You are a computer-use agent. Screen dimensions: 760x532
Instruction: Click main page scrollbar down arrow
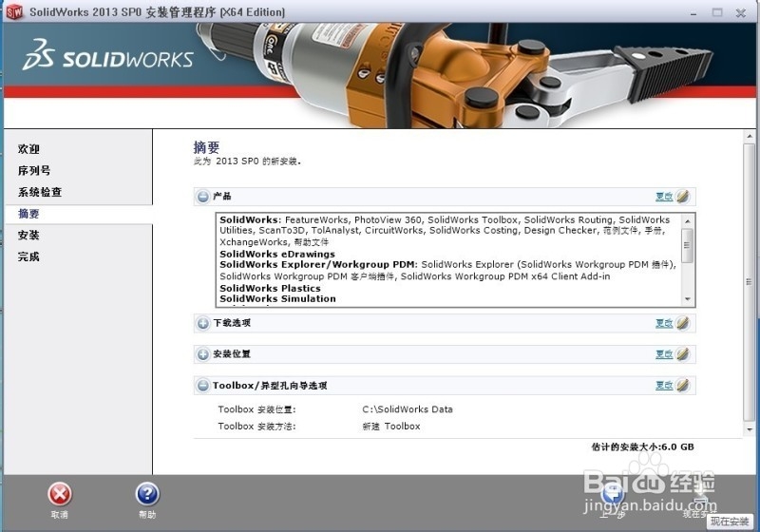point(750,429)
